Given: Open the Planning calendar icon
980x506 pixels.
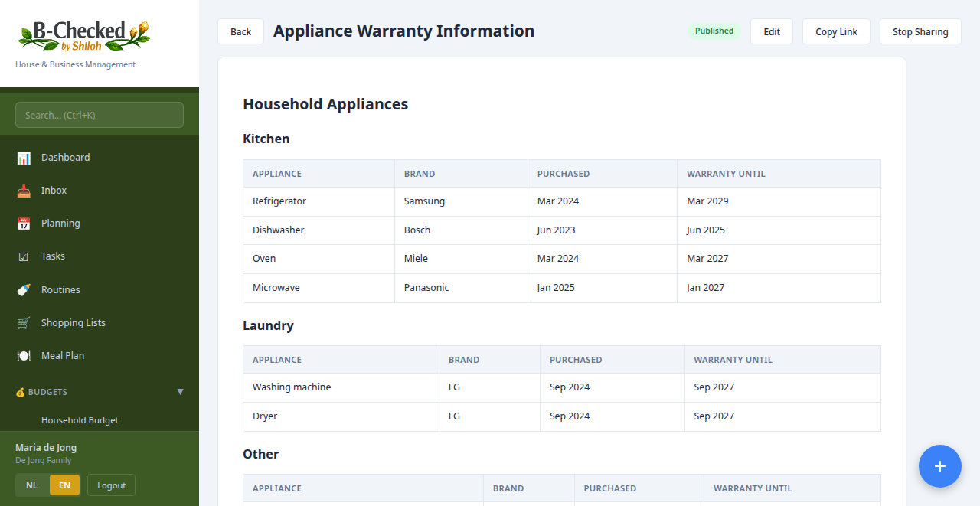Looking at the screenshot, I should 23,223.
